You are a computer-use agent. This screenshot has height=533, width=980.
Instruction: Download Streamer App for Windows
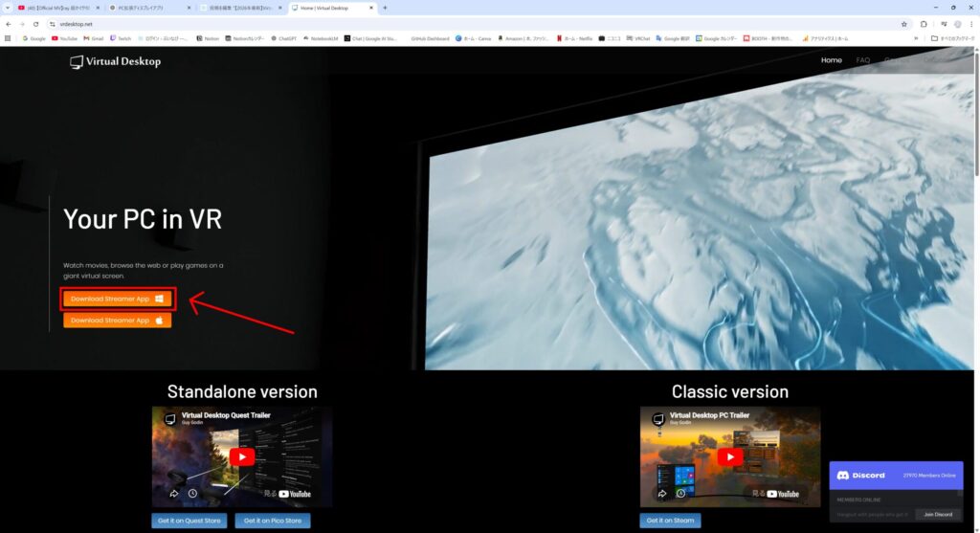coord(117,299)
